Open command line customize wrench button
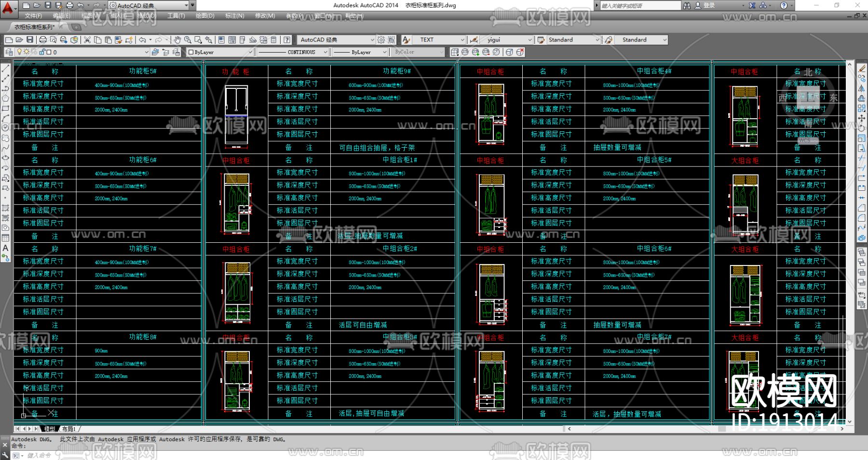This screenshot has width=868, height=460. click(5, 455)
